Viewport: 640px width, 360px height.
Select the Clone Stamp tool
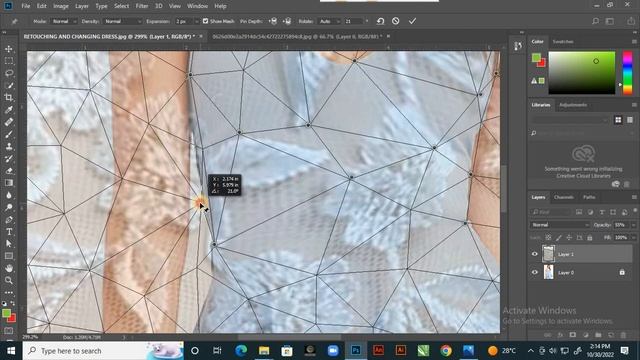tap(9, 146)
